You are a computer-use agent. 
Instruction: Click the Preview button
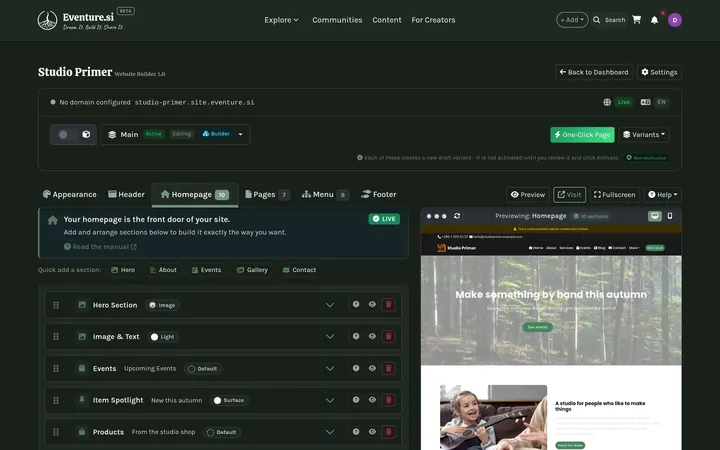[528, 195]
